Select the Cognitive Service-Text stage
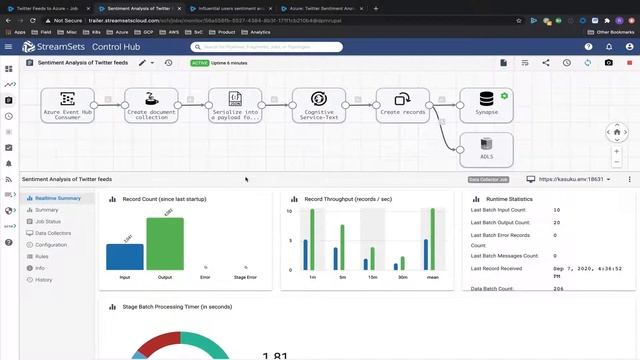This screenshot has height=360, width=640. click(319, 105)
